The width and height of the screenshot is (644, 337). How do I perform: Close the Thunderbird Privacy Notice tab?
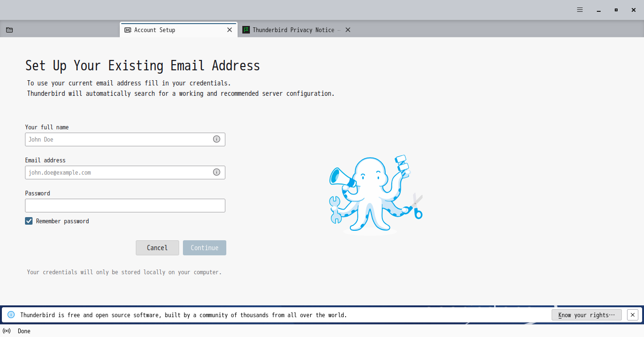click(348, 30)
